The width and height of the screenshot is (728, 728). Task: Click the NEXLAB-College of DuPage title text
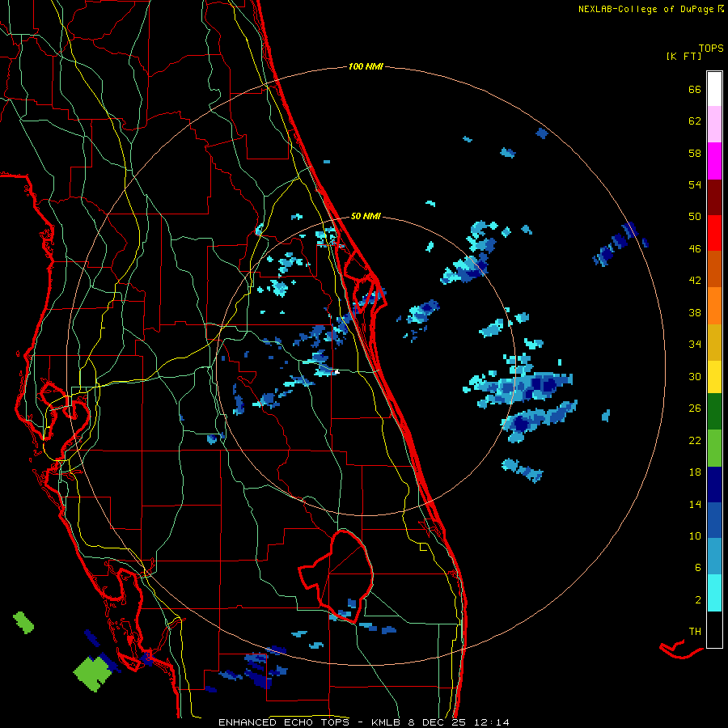645,9
